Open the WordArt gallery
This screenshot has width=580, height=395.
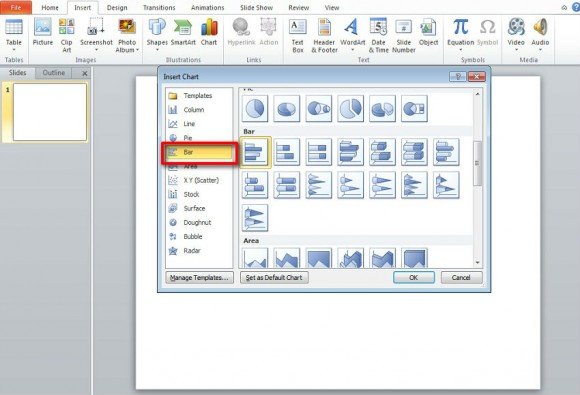click(353, 34)
